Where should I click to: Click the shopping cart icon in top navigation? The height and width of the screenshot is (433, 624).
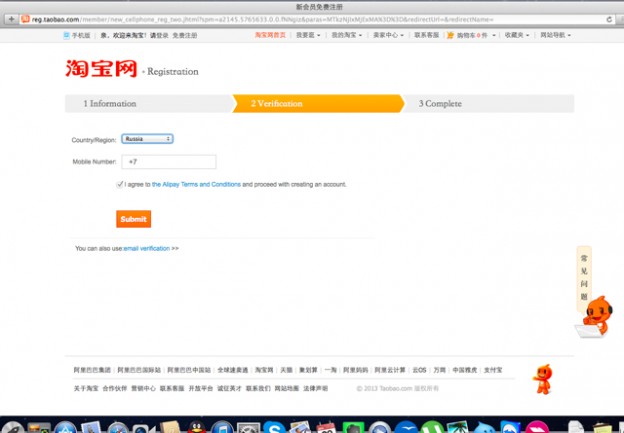tap(450, 35)
